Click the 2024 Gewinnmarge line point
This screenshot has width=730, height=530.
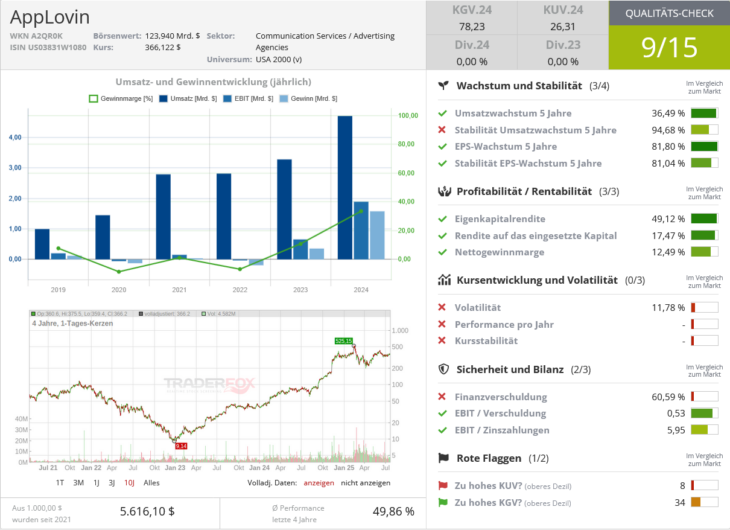tap(361, 211)
